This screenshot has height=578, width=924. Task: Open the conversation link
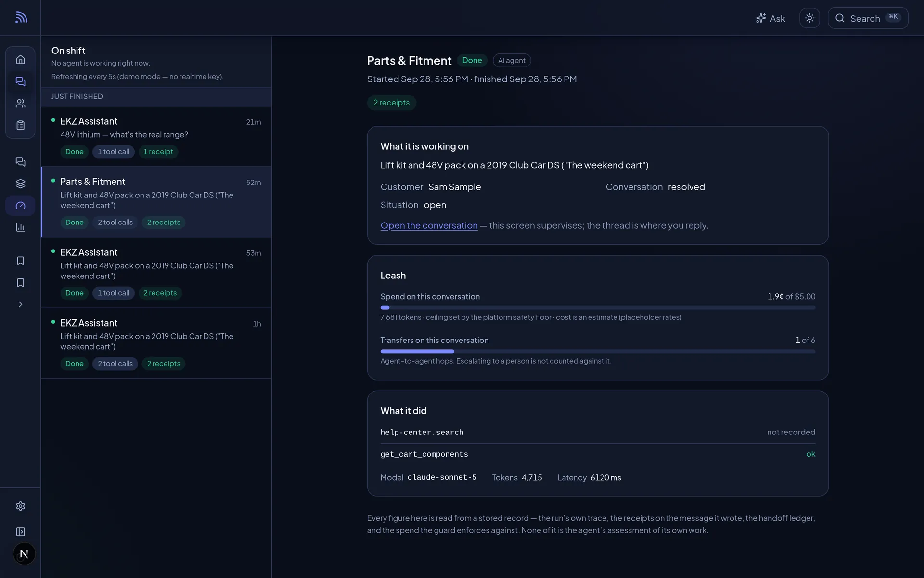tap(429, 225)
